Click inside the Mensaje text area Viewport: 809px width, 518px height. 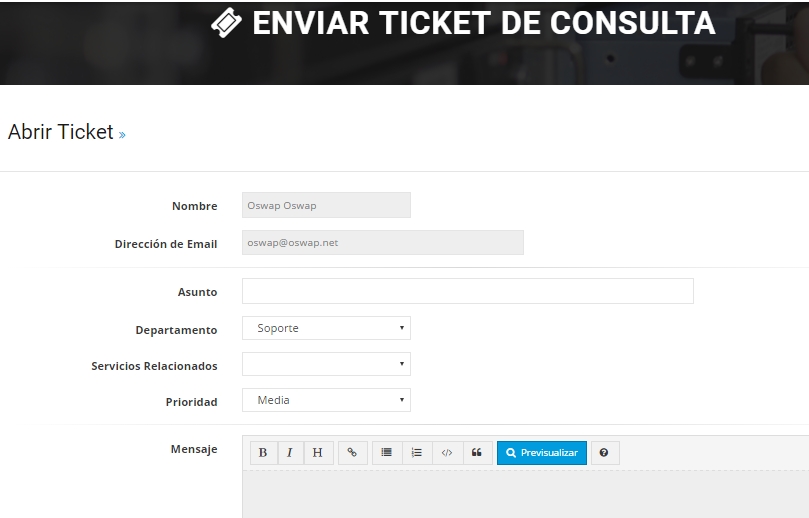[x=525, y=494]
